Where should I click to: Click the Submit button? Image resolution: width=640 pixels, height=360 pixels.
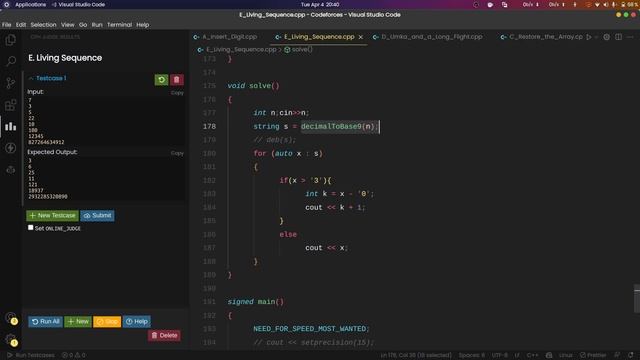point(98,216)
